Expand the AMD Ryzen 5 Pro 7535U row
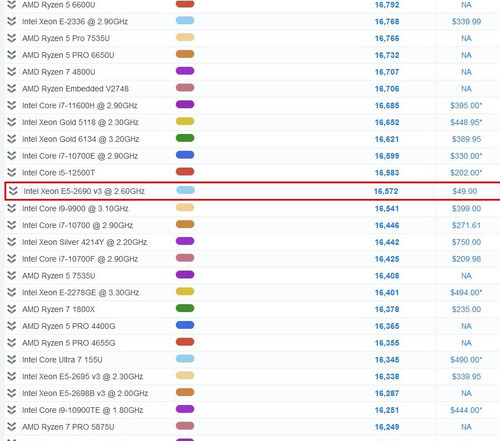This screenshot has height=441, width=500. pos(12,38)
